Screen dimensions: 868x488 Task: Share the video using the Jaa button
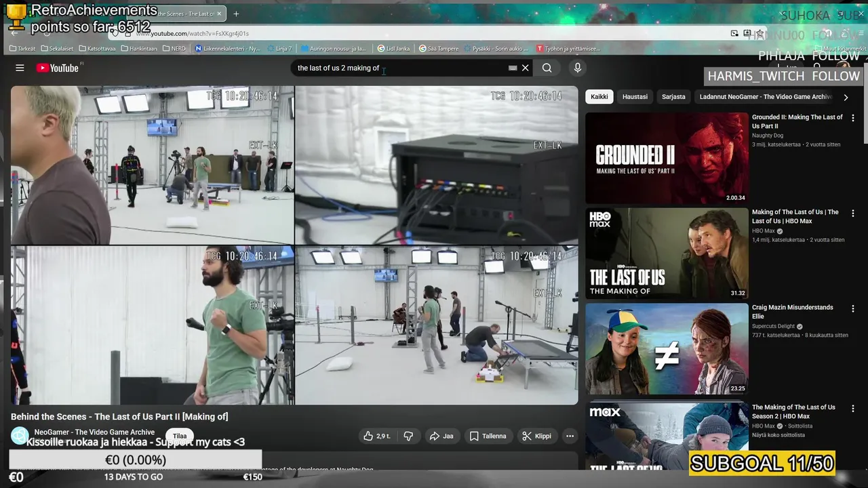click(441, 436)
